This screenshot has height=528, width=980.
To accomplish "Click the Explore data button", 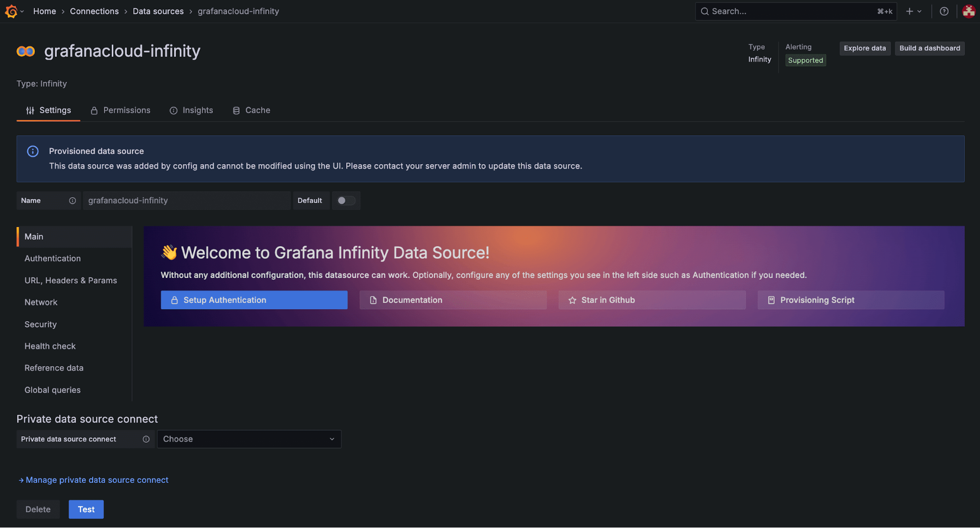I will click(865, 48).
